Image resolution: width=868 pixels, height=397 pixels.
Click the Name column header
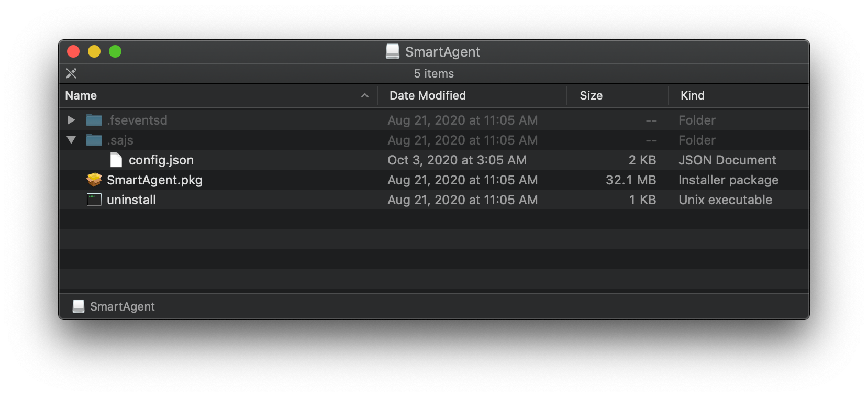pos(81,95)
